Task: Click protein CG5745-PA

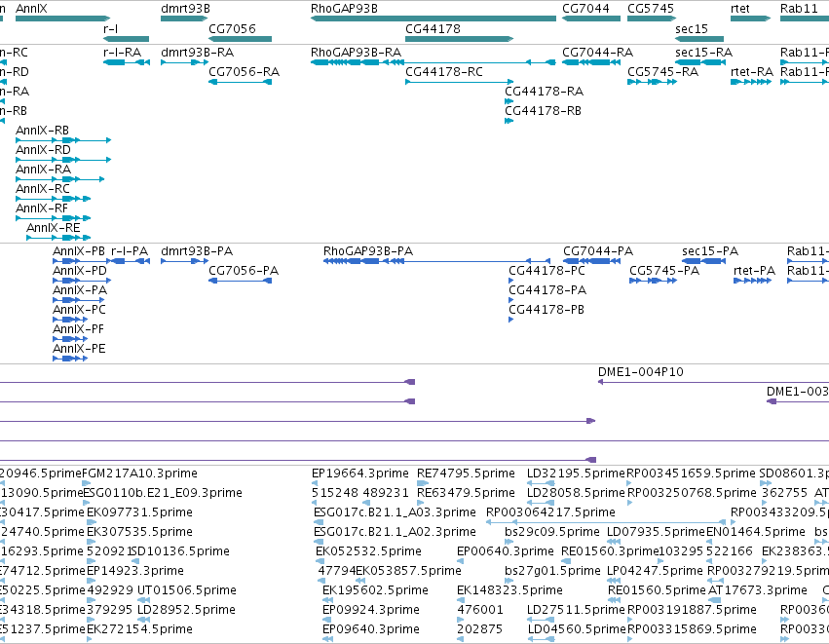Action: 653,281
